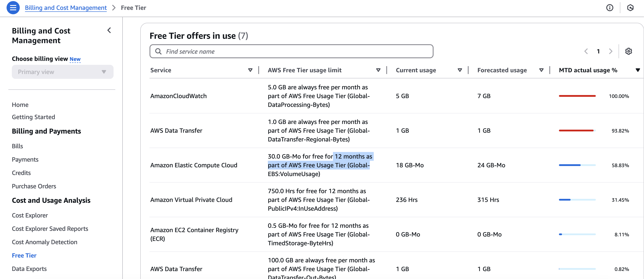Collapse the Billing and Cost Management sidebar

pos(109,30)
